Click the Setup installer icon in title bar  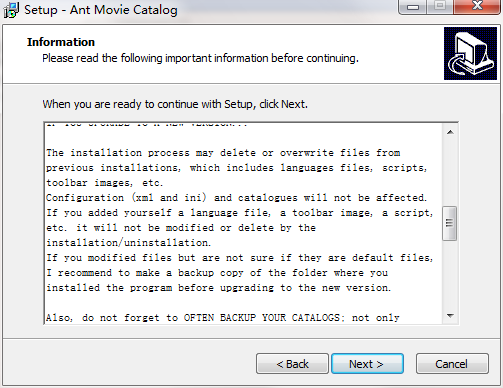click(x=11, y=10)
